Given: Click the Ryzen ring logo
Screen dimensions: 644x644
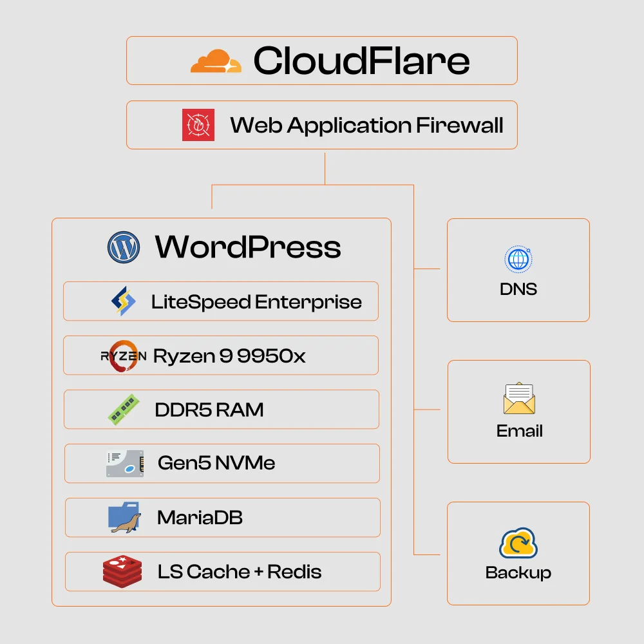Looking at the screenshot, I should pos(124,355).
